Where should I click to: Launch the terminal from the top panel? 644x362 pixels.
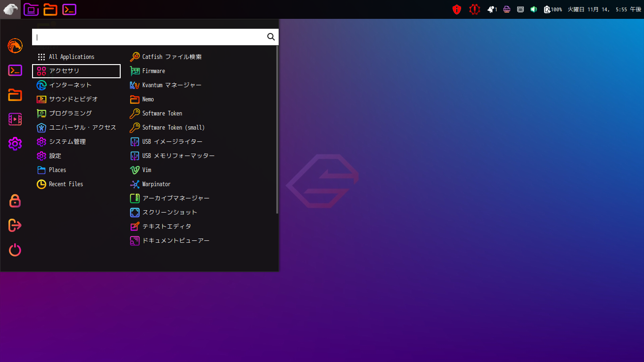point(69,9)
